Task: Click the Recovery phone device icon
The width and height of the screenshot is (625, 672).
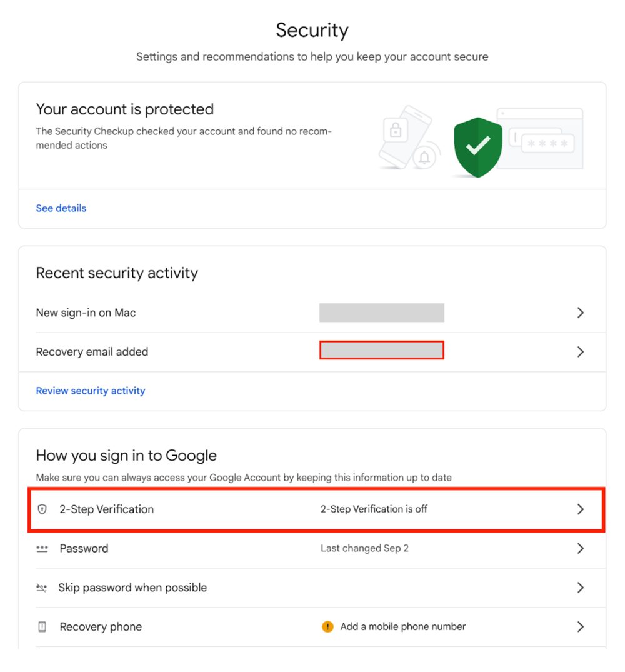Action: pos(42,627)
